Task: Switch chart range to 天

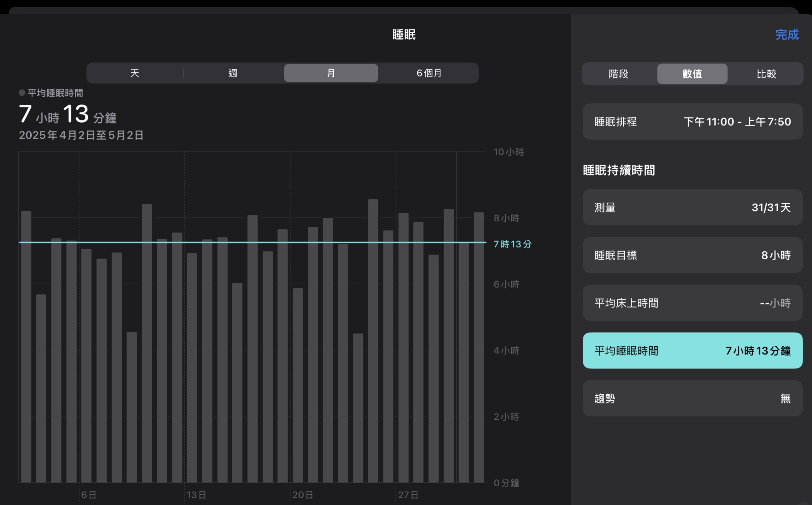Action: coord(135,73)
